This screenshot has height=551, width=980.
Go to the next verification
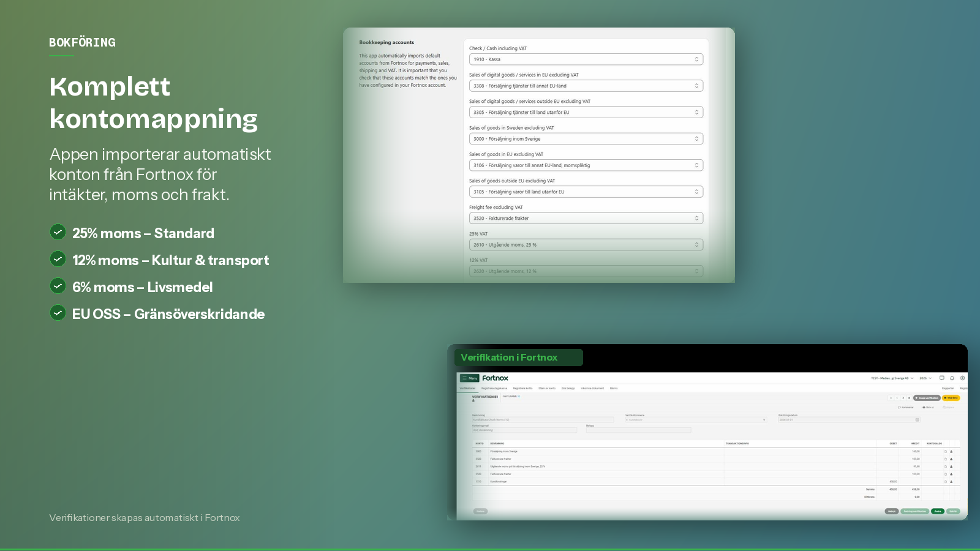click(903, 398)
